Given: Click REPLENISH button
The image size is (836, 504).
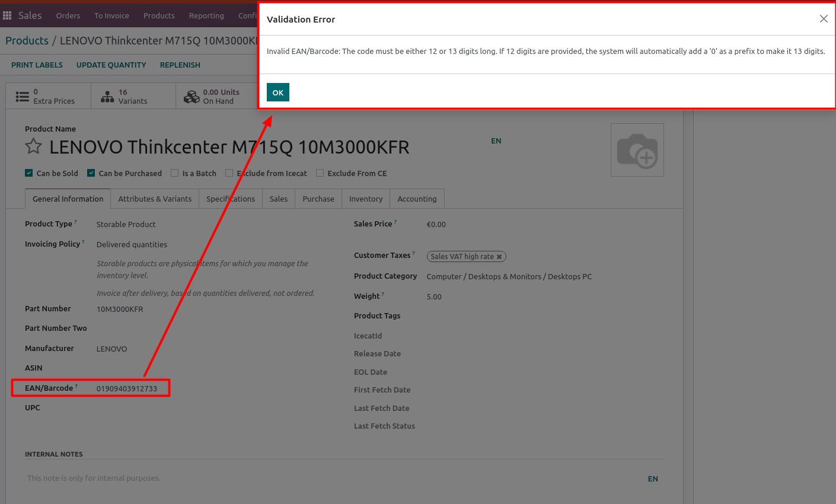Looking at the screenshot, I should pyautogui.click(x=180, y=65).
